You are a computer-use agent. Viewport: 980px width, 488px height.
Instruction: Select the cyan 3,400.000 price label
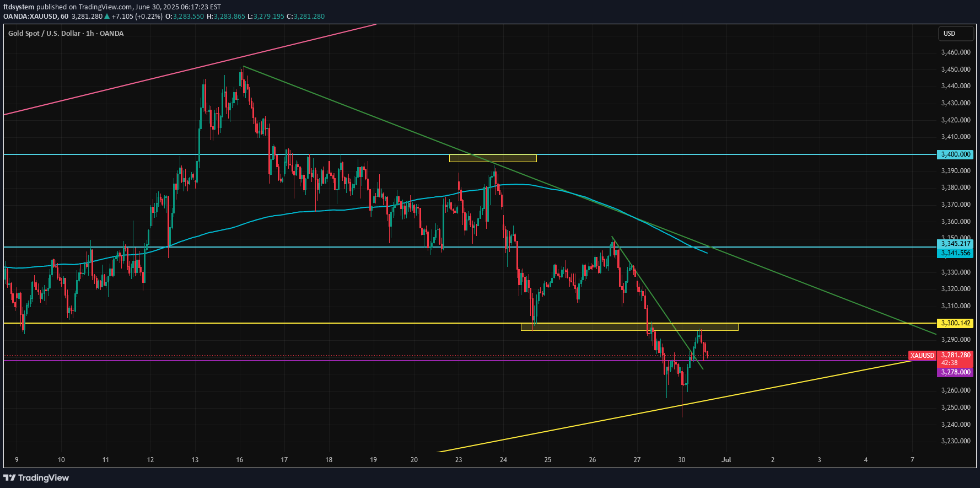pos(955,154)
